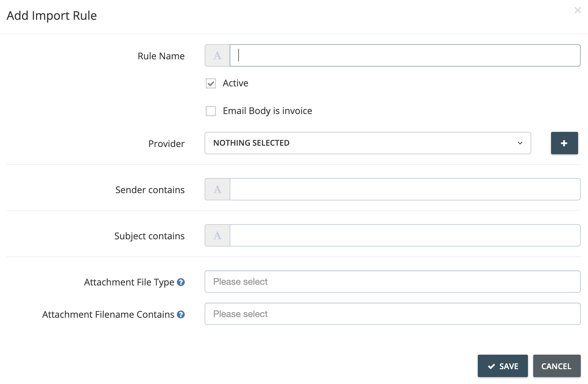Open help for Attachment File Type

click(181, 282)
